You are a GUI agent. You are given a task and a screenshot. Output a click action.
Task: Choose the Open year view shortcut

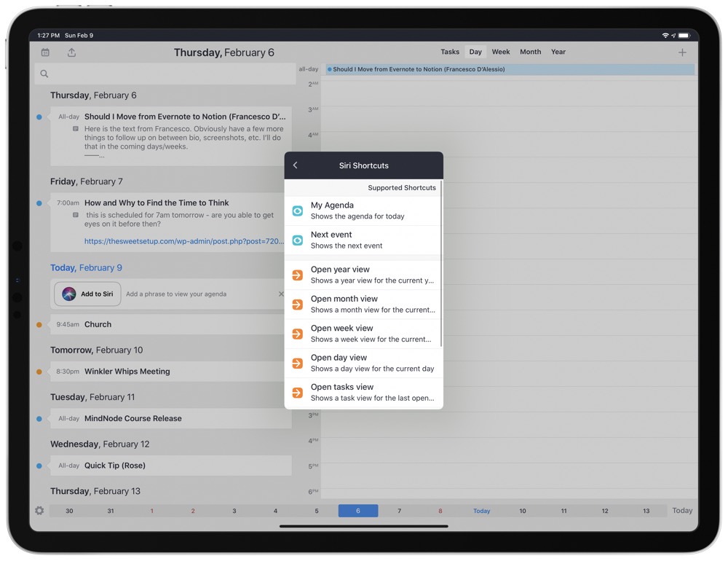point(363,275)
